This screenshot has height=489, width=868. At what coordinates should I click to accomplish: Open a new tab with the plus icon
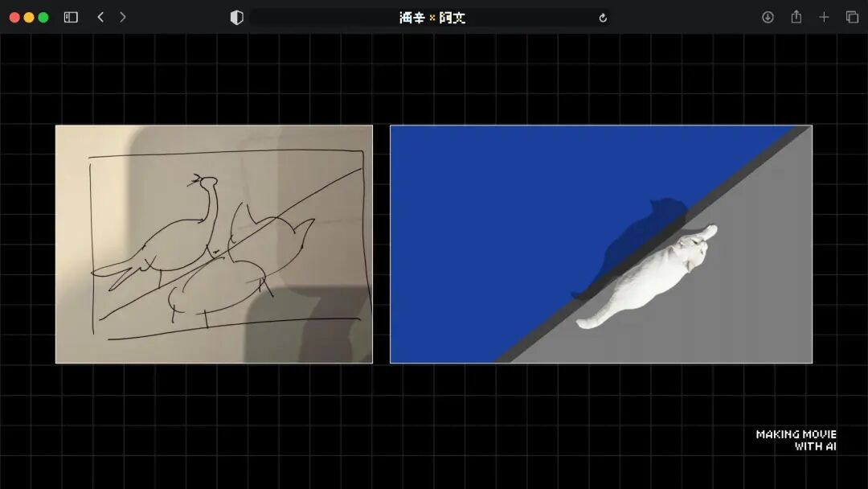pos(825,16)
